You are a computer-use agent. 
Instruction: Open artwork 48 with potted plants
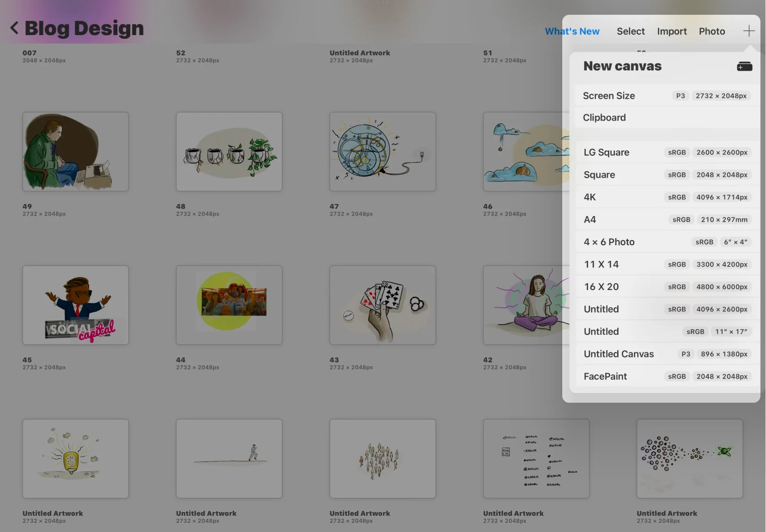(229, 151)
